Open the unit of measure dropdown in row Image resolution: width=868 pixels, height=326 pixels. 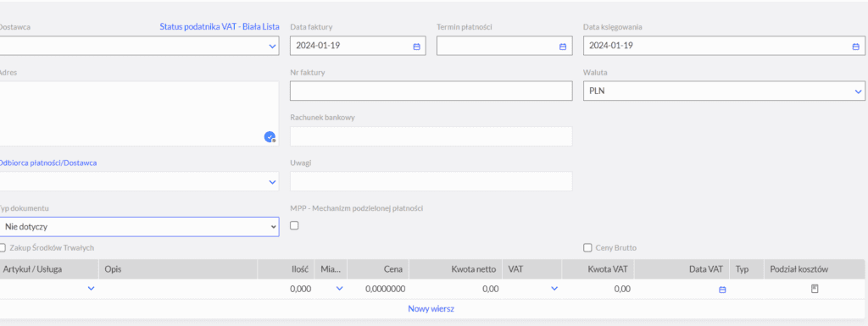click(x=339, y=289)
